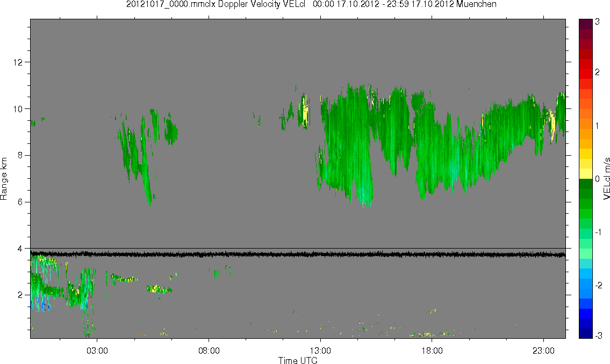
Task: Click the 'VELcl m/s' colorbar label
Action: pos(606,179)
